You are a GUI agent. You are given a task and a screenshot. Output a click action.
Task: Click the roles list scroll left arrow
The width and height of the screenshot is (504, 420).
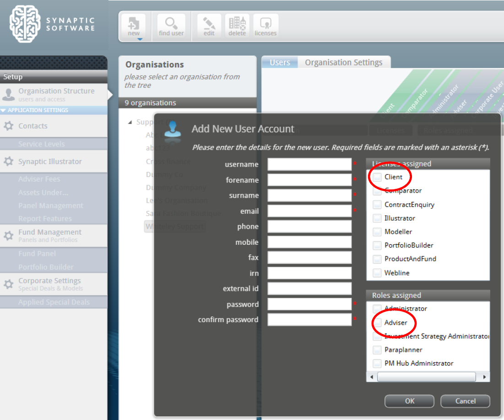[x=372, y=377]
